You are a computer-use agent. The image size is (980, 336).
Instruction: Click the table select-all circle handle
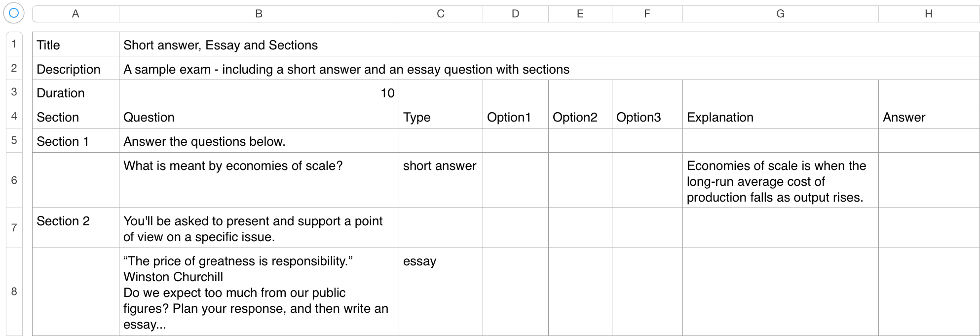pyautogui.click(x=14, y=13)
